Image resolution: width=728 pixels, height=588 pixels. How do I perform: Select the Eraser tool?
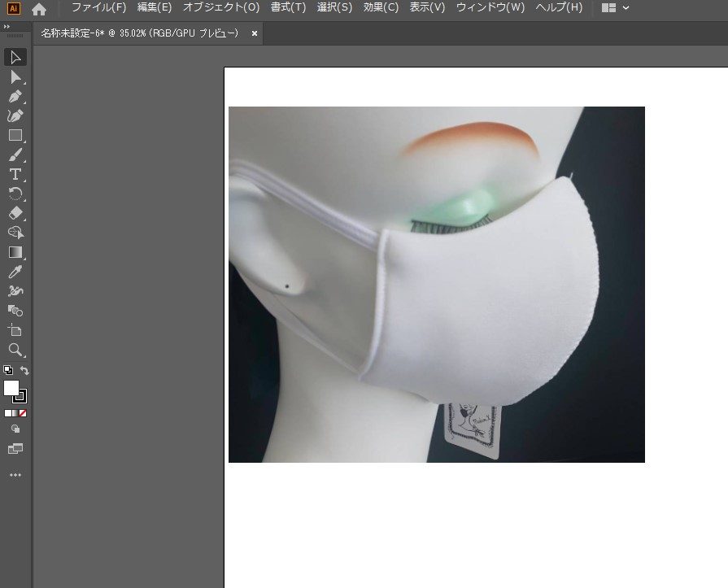point(15,213)
